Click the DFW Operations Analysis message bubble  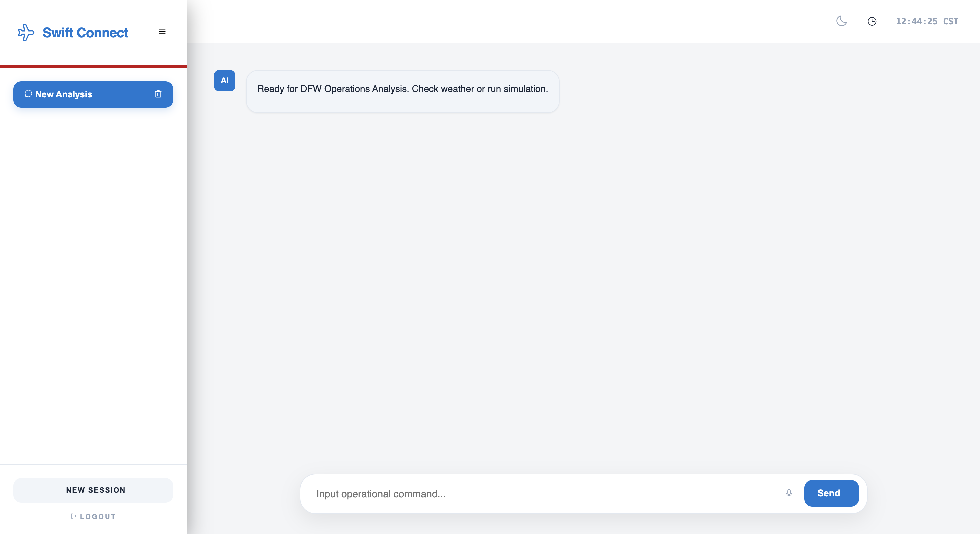tap(403, 91)
